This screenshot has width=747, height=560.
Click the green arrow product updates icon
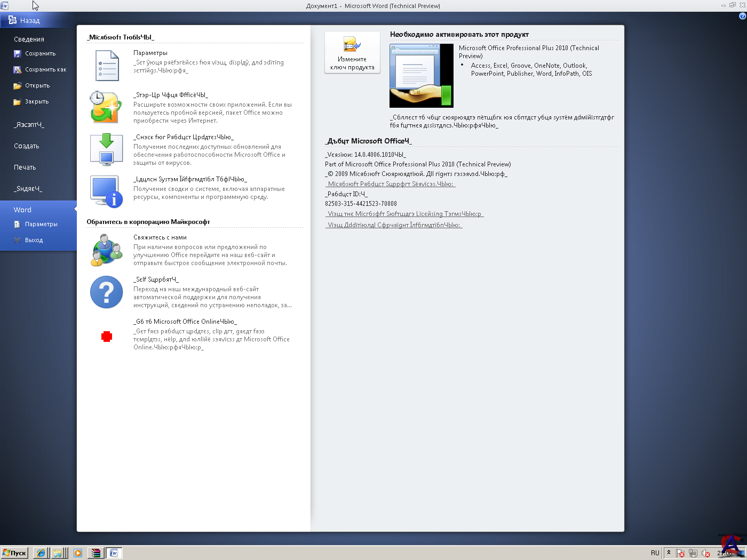[x=107, y=150]
